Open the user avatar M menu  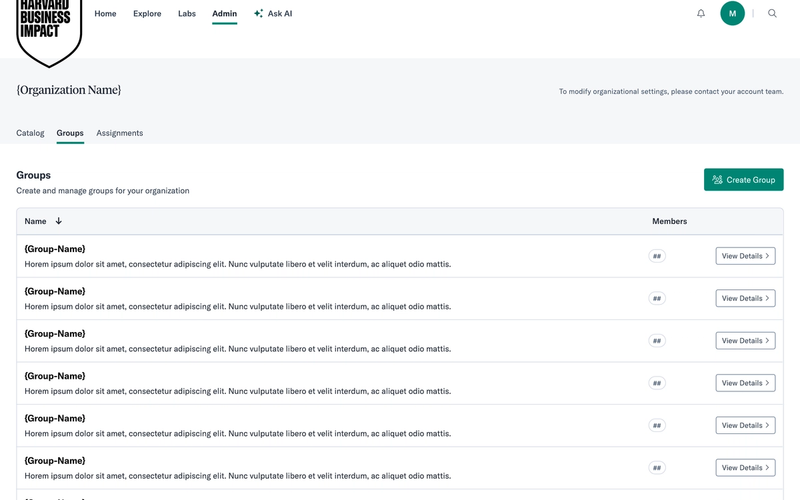(732, 13)
